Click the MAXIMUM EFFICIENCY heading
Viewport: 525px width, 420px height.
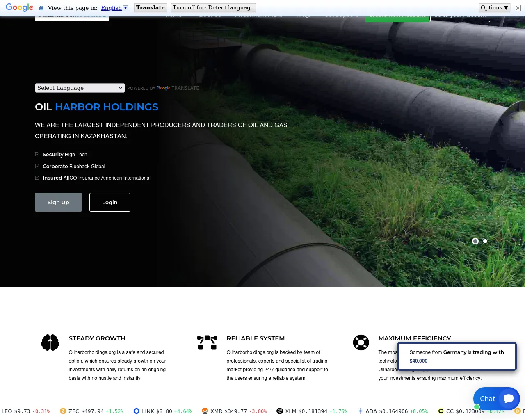coord(415,338)
